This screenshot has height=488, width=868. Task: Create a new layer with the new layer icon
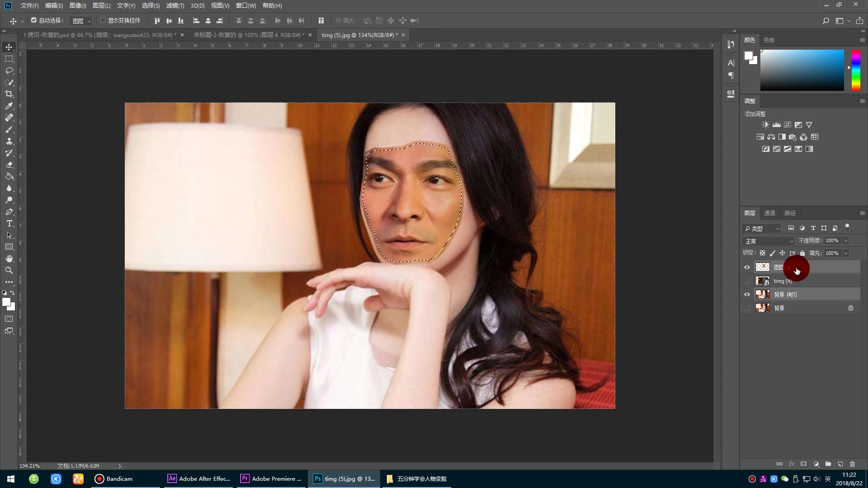[840, 464]
